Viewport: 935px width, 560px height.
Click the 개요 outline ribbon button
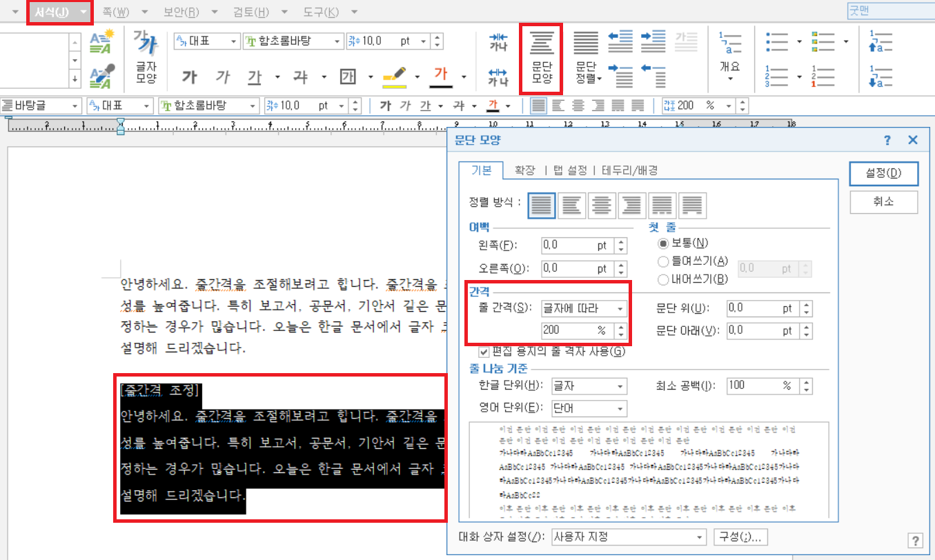(729, 57)
